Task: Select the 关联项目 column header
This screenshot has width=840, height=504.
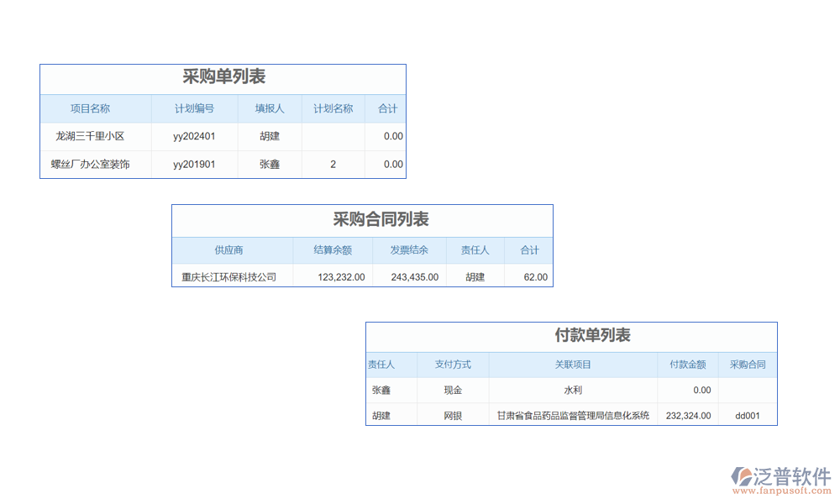Action: pyautogui.click(x=573, y=365)
